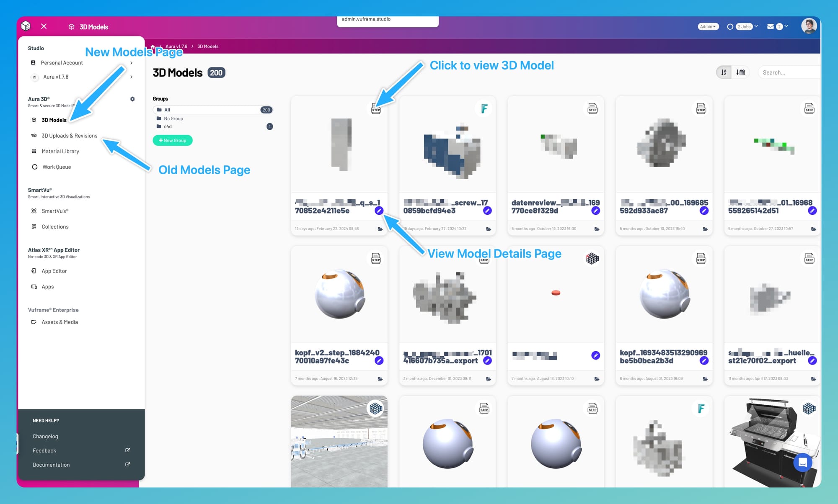Image resolution: width=838 pixels, height=504 pixels.
Task: Open the App Editor
Action: coord(54,271)
